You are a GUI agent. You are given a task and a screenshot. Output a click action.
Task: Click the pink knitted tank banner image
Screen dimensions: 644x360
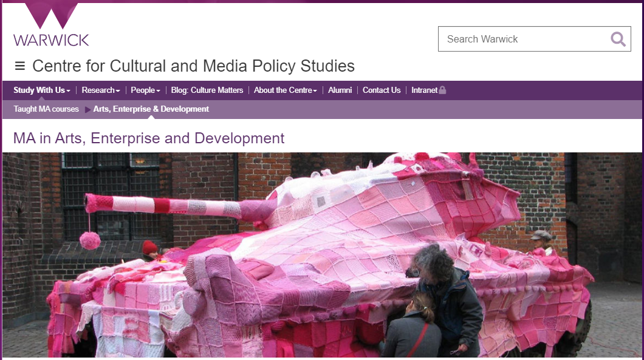tap(322, 254)
